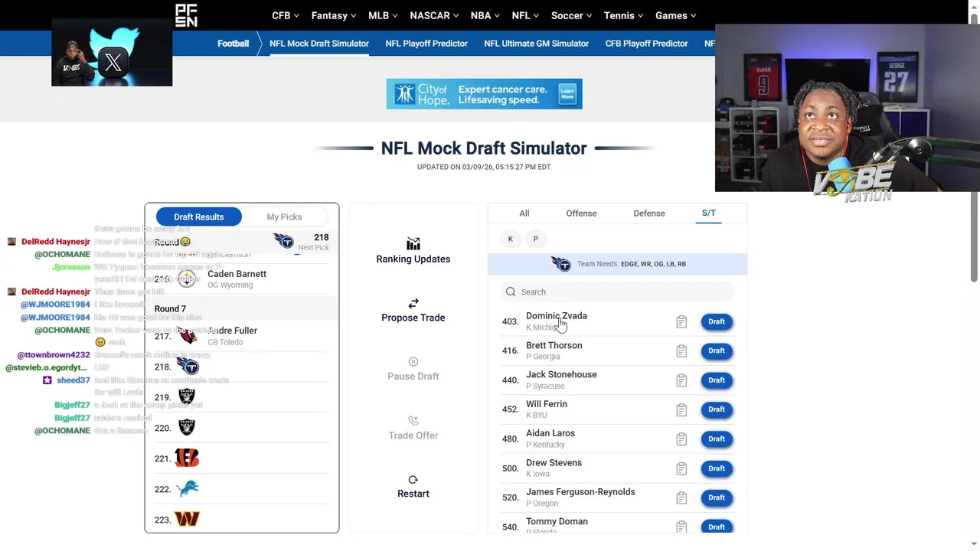Draft Aidan Laros
This screenshot has height=551, width=980.
[717, 439]
